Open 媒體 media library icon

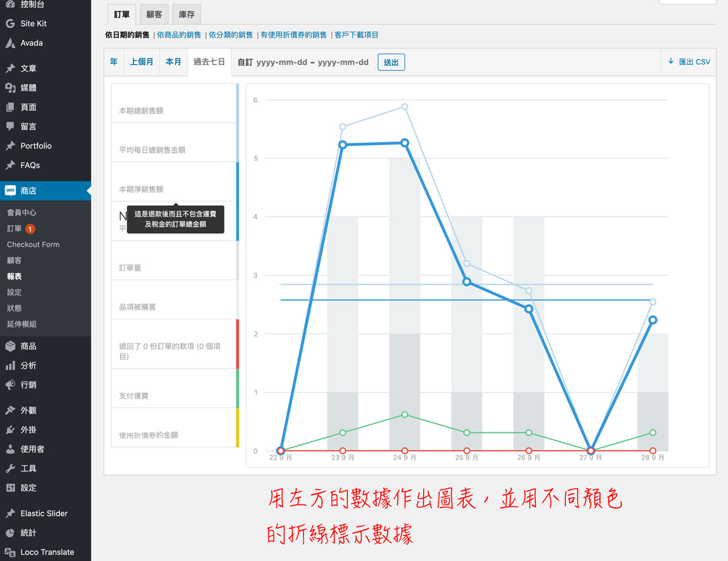pos(10,88)
